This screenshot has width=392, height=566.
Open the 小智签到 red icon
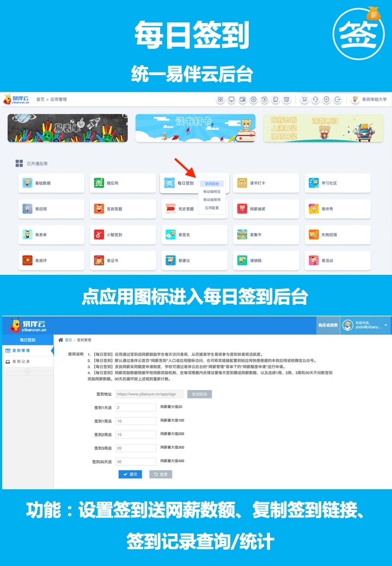pyautogui.click(x=99, y=235)
